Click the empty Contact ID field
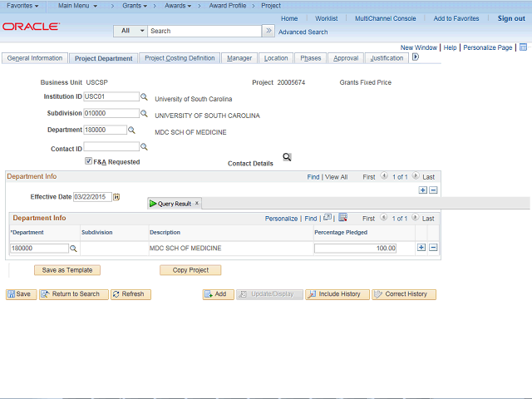 [x=111, y=146]
